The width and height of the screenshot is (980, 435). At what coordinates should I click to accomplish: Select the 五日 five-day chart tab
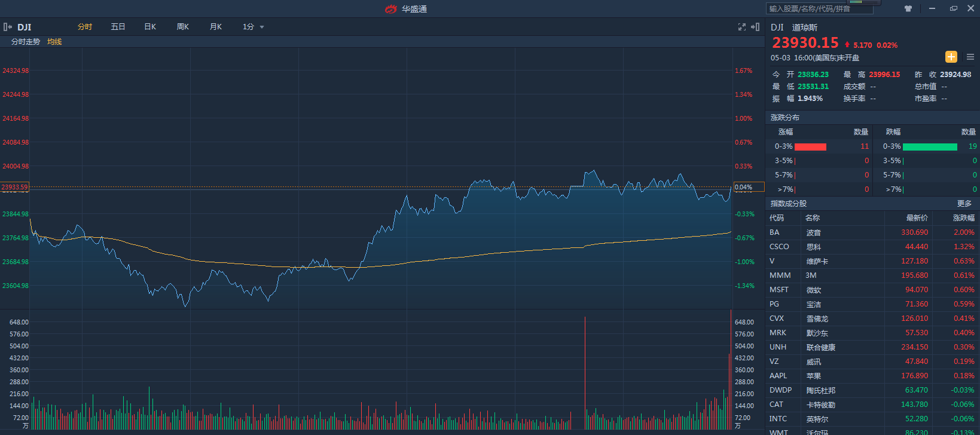click(x=118, y=27)
